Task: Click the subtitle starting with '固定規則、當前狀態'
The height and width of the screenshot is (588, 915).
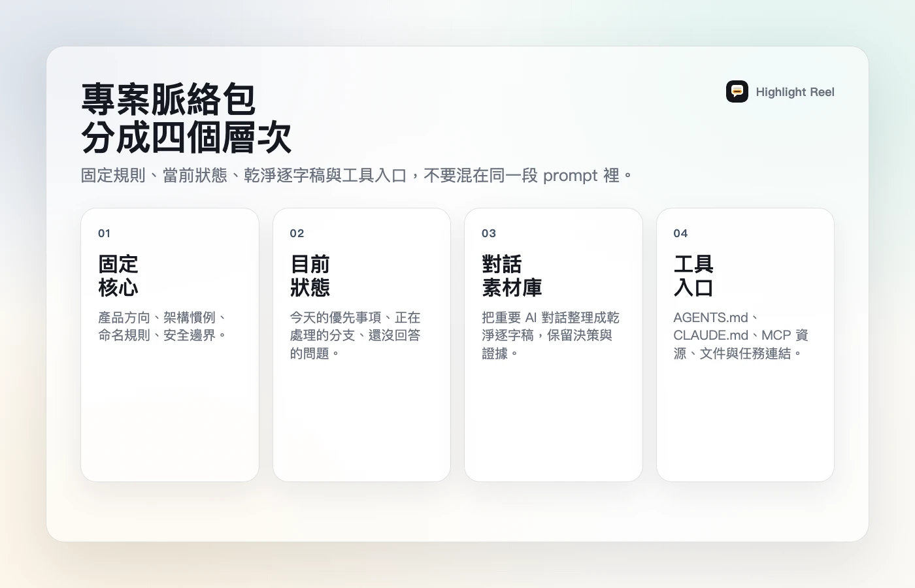Action: pos(357,175)
